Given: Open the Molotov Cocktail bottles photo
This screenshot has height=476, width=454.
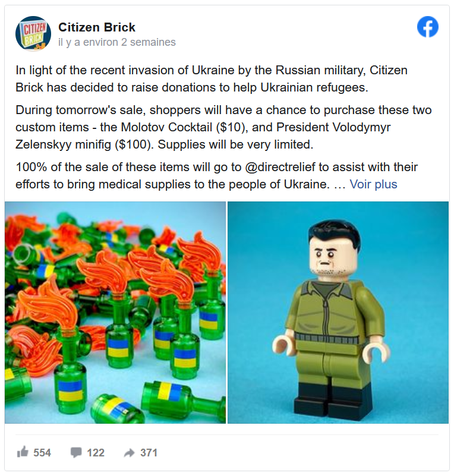Looking at the screenshot, I should pyautogui.click(x=115, y=313).
